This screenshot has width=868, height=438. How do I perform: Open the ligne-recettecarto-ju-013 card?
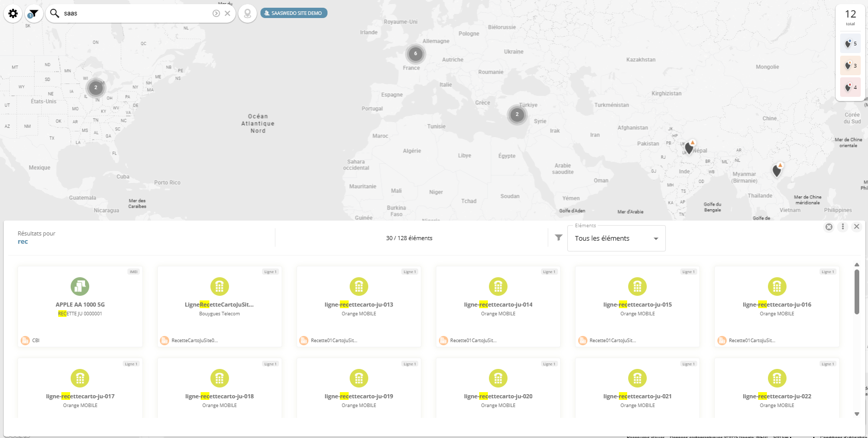click(x=358, y=306)
